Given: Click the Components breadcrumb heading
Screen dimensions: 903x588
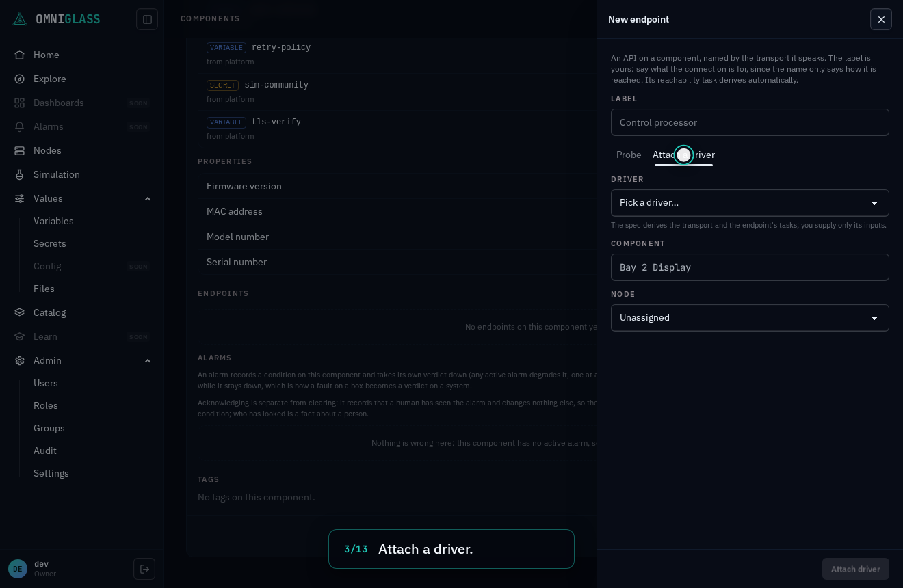Looking at the screenshot, I should (210, 19).
